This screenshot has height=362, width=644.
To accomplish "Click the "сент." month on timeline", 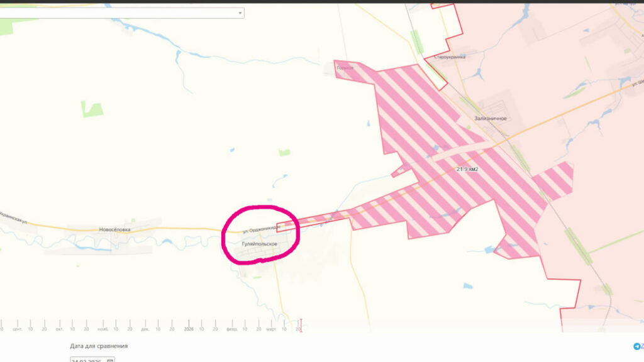I will coord(17,329).
